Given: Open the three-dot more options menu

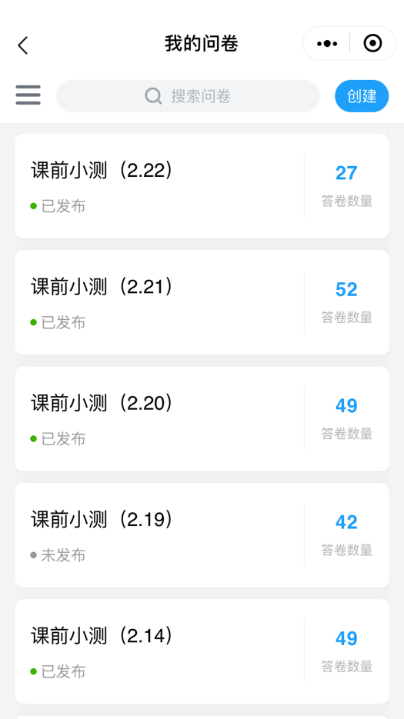Looking at the screenshot, I should (327, 44).
